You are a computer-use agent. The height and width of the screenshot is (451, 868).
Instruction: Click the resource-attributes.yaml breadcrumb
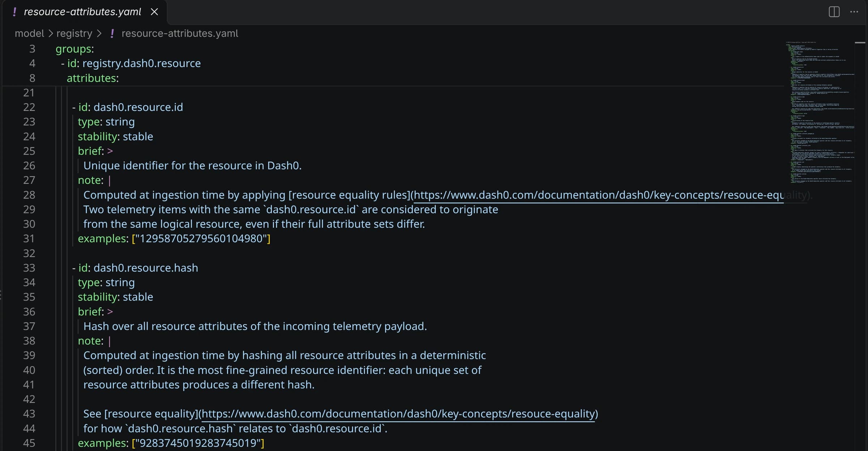pyautogui.click(x=180, y=33)
